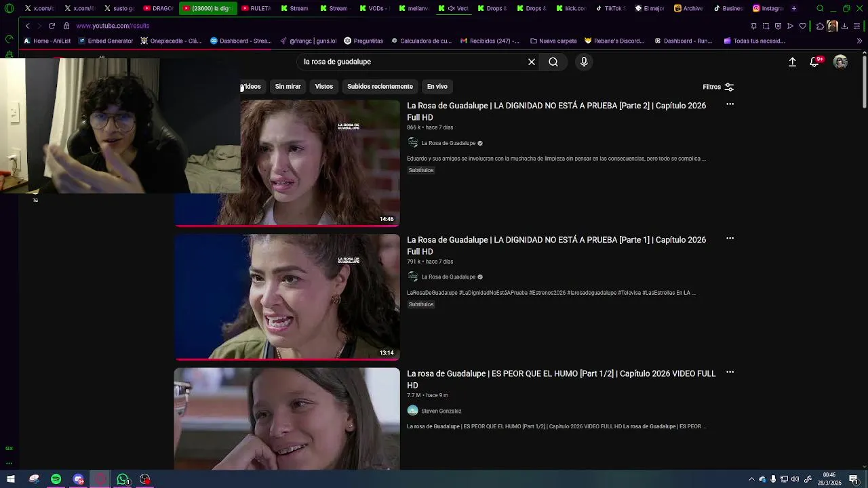Open the browser easy setup menu icon
Viewport: 868px width, 488px height.
pyautogui.click(x=857, y=26)
